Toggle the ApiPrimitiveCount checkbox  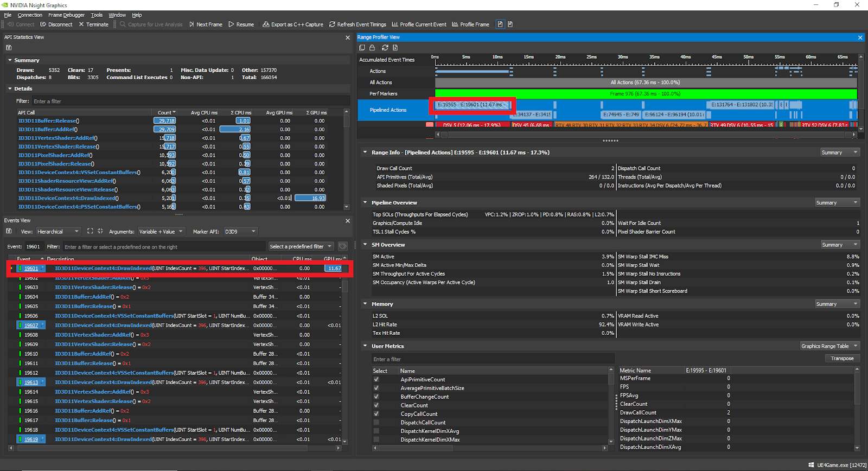coord(376,379)
